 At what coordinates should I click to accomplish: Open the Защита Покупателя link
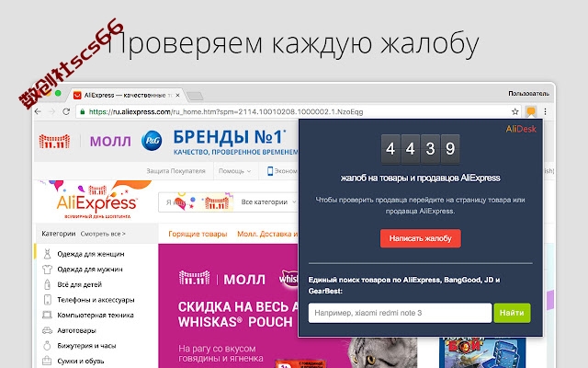click(175, 171)
